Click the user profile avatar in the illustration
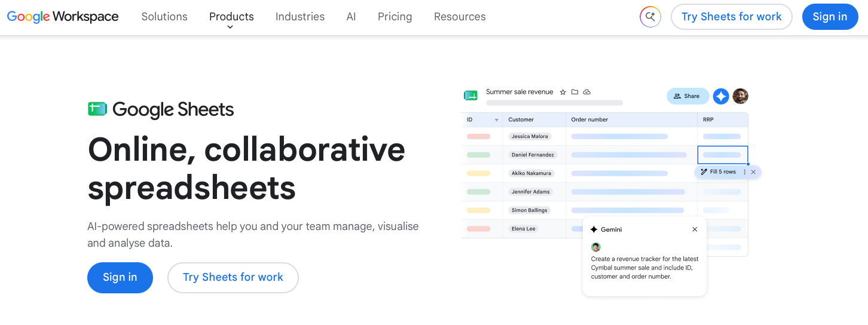Image resolution: width=868 pixels, height=325 pixels. (x=741, y=96)
